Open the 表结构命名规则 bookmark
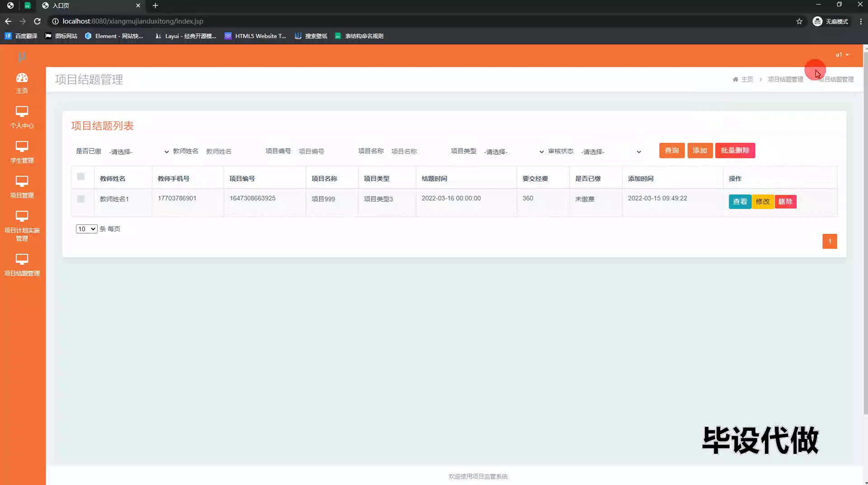Image resolution: width=868 pixels, height=485 pixels. (359, 36)
